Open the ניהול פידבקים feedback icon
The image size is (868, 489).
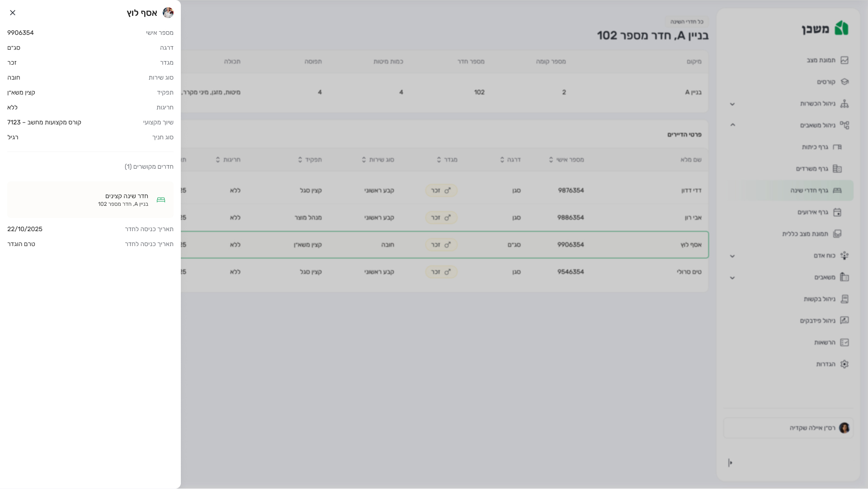click(x=845, y=320)
